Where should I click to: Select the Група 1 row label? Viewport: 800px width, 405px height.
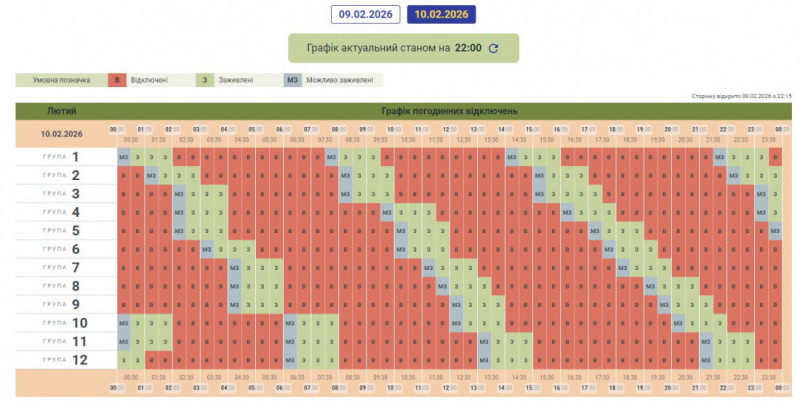[x=61, y=157]
